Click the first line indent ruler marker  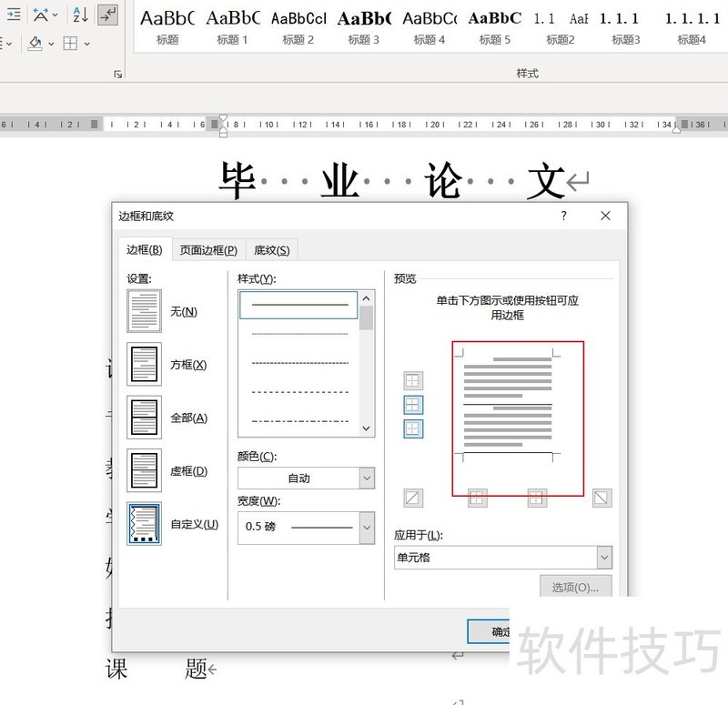click(x=223, y=118)
